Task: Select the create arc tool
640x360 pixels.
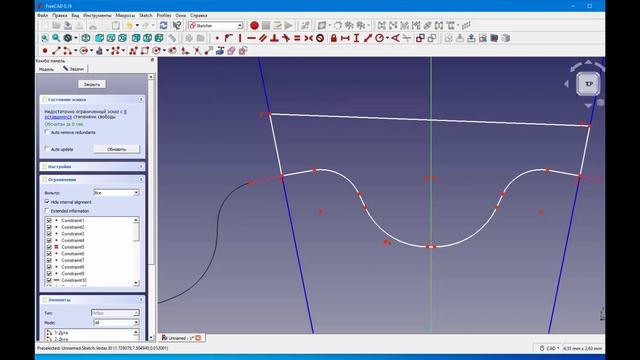Action: click(x=67, y=51)
